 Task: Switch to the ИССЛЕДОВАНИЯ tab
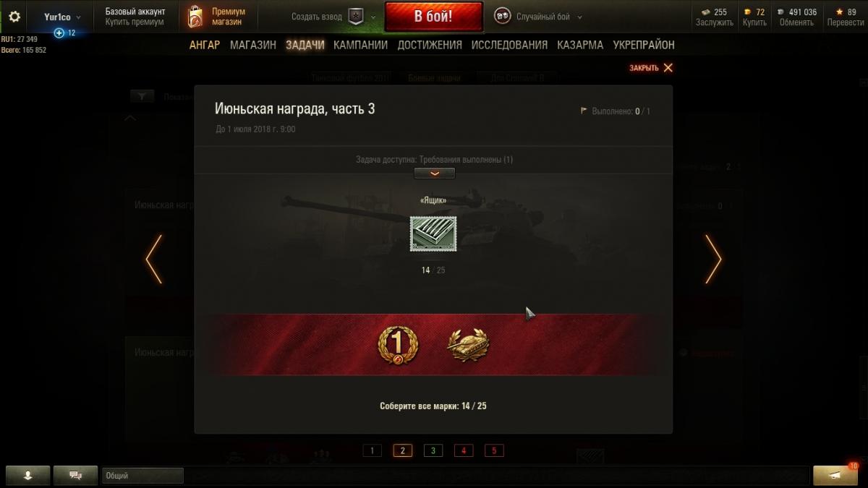[509, 45]
